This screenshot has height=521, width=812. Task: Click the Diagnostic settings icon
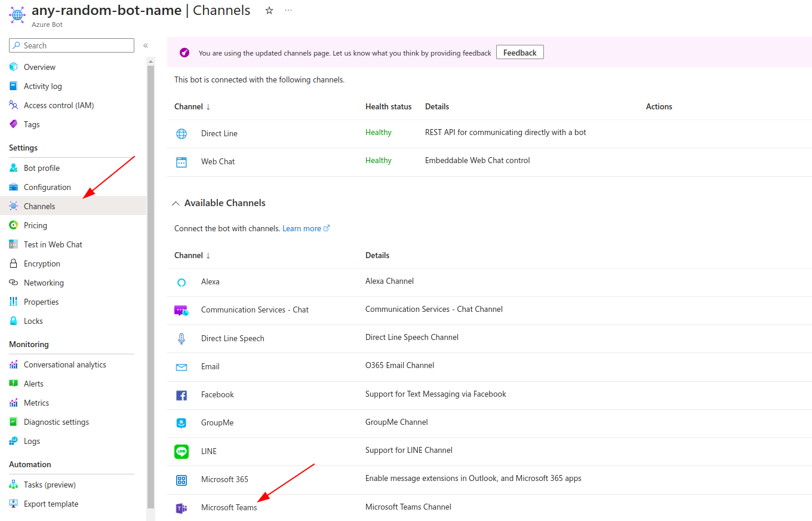[x=14, y=422]
